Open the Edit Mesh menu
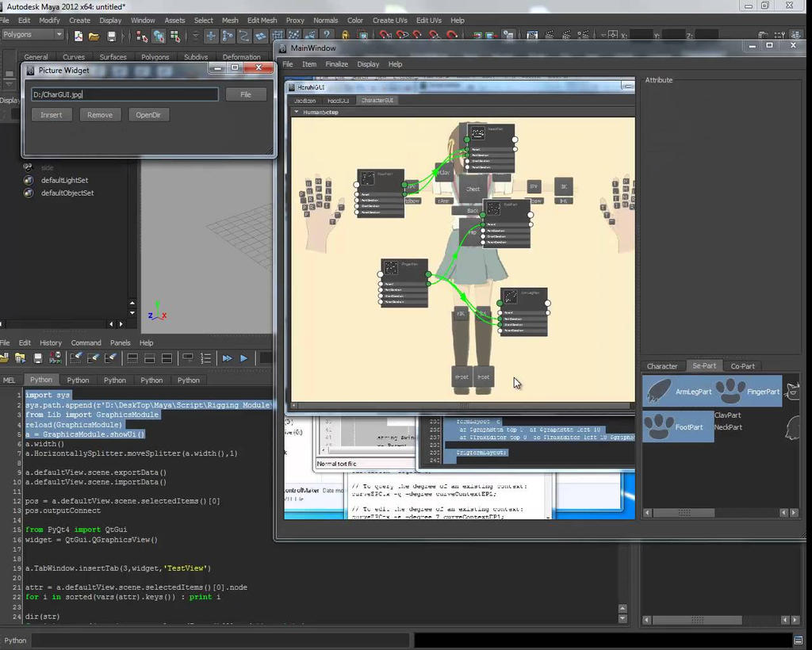 coord(262,20)
